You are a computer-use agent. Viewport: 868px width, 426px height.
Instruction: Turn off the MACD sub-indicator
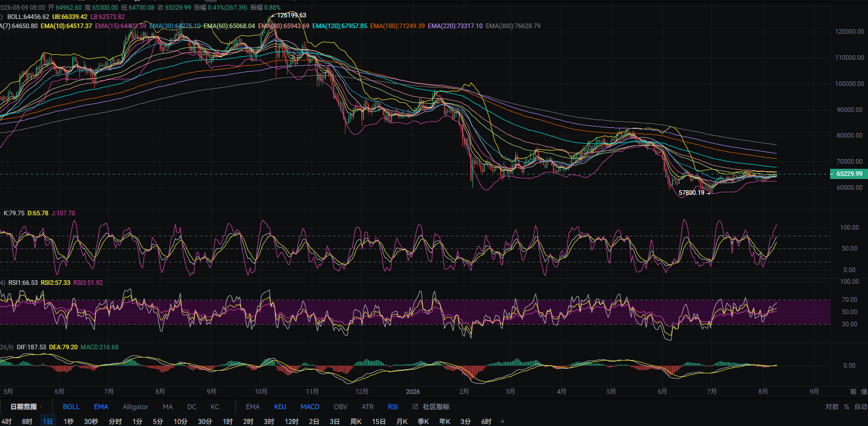(x=310, y=407)
